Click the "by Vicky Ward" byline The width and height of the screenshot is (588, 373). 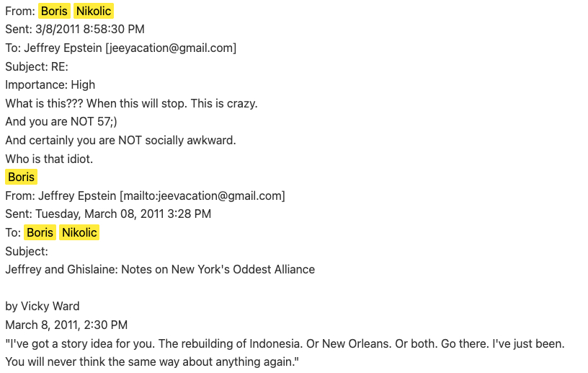(42, 306)
